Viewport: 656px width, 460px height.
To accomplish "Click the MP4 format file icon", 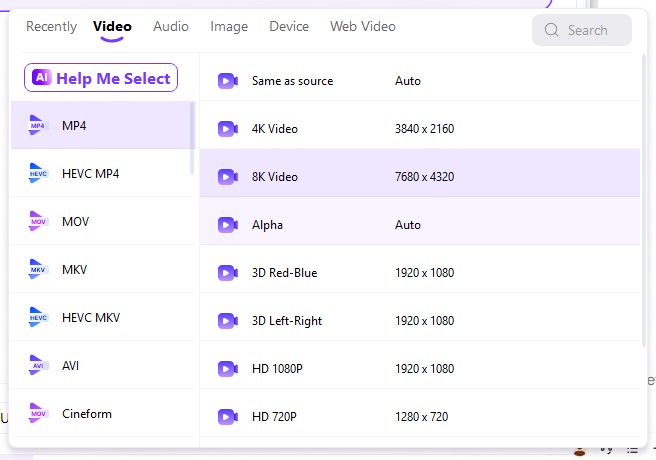I will [x=38, y=125].
